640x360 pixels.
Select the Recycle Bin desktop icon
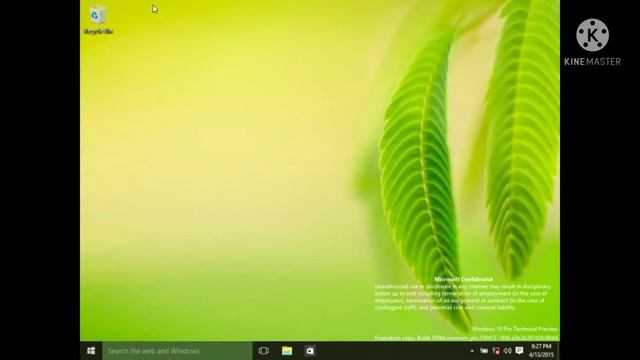click(x=98, y=19)
